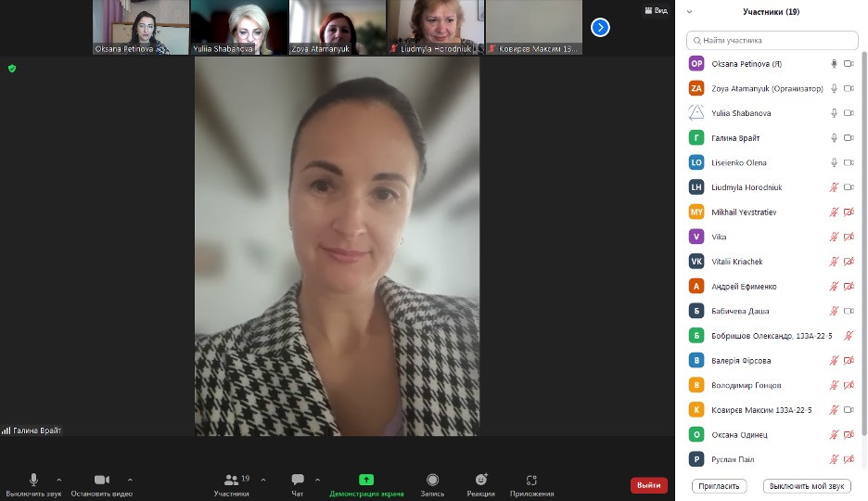Select Yuliia Shabanova video thumbnail
The image size is (868, 501).
pos(239,27)
